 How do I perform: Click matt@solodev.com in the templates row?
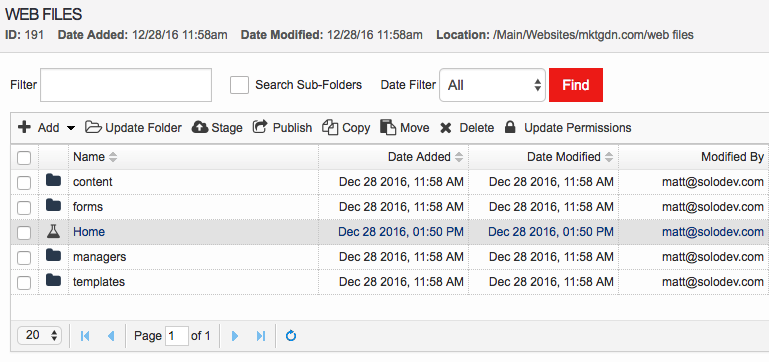pyautogui.click(x=713, y=282)
